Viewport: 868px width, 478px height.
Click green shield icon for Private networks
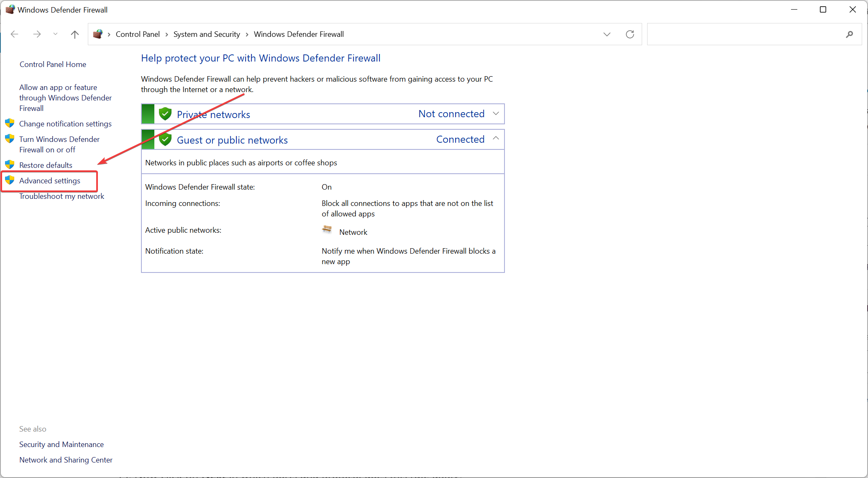click(165, 114)
